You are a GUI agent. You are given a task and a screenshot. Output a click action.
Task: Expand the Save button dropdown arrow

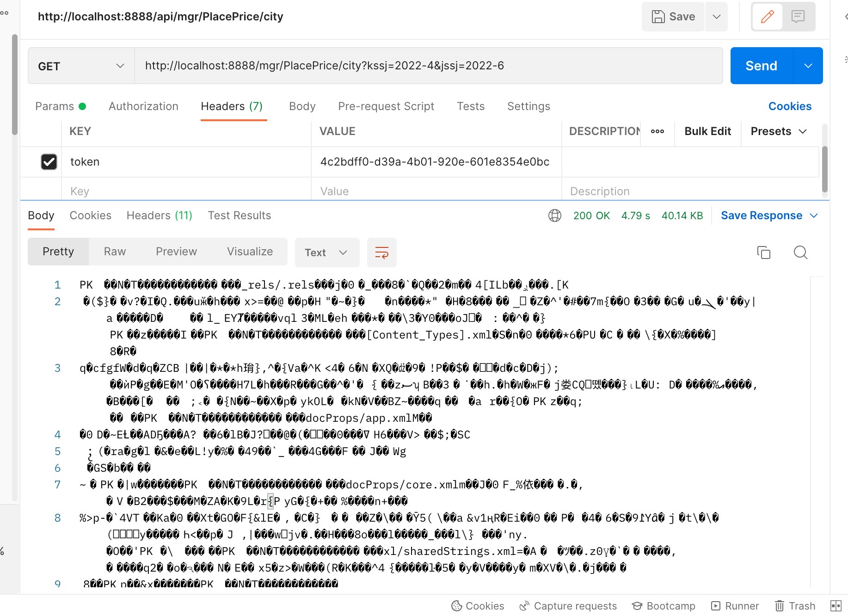point(717,17)
